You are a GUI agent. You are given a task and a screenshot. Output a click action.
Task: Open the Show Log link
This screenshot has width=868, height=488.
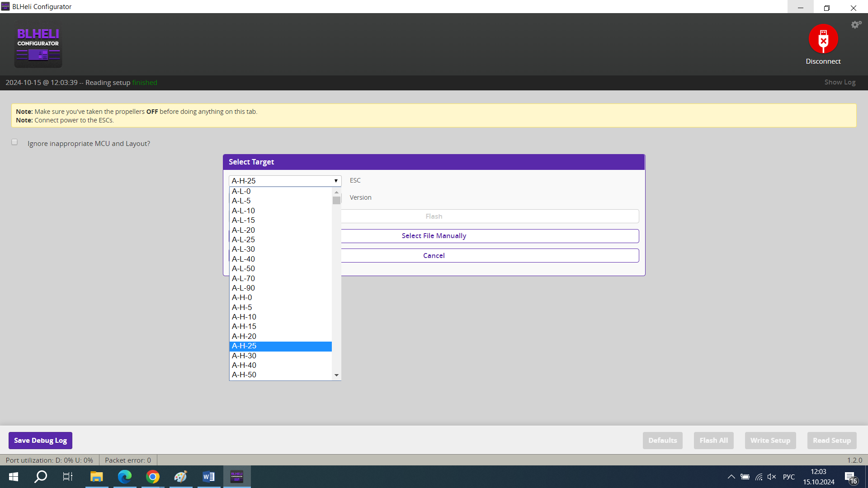(840, 82)
